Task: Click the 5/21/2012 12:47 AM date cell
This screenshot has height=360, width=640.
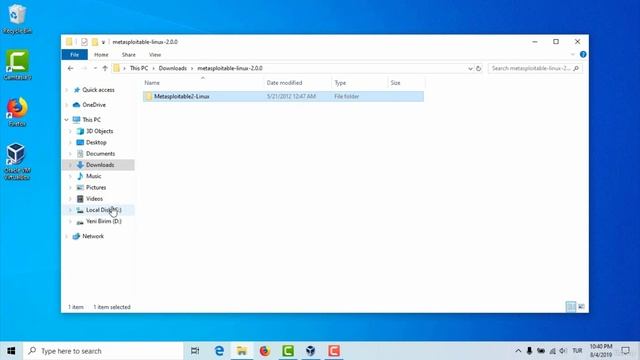Action: pos(291,96)
